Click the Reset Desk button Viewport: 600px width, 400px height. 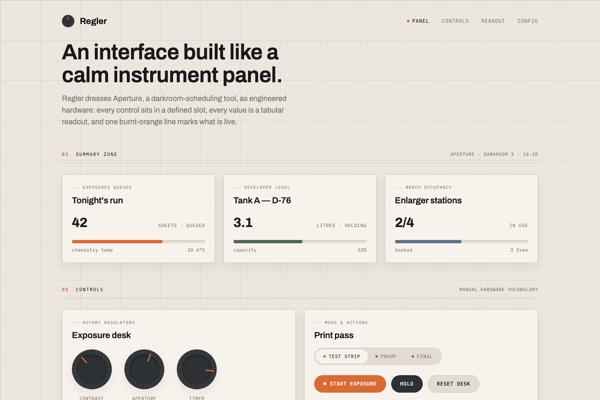point(453,384)
